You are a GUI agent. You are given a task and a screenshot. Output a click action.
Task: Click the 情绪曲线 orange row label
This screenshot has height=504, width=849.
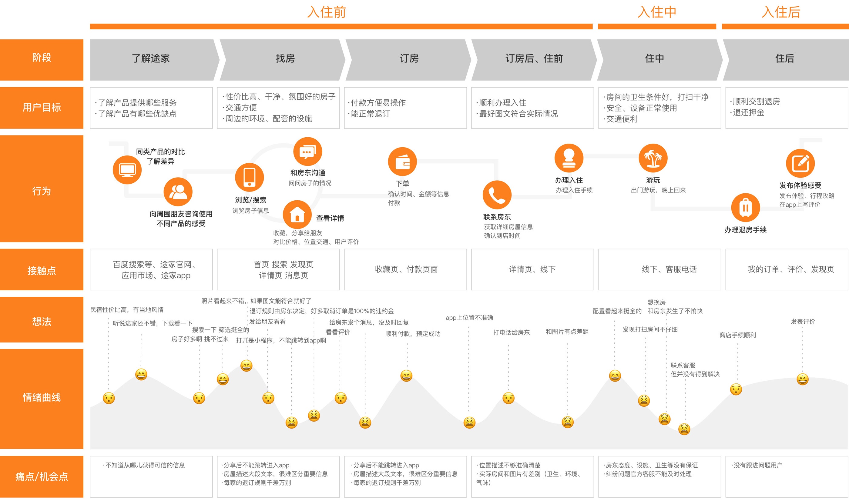tap(42, 398)
